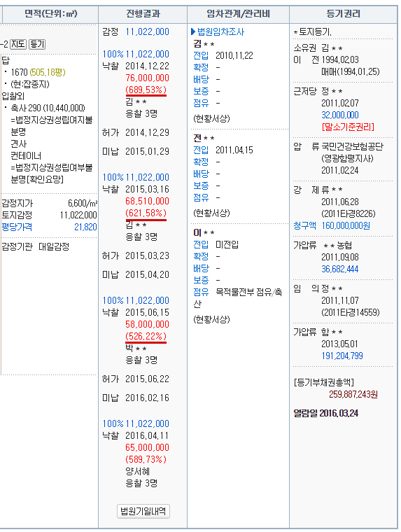Click the 160,000,000원 claim amount
This screenshot has width=401, height=532.
pyautogui.click(x=346, y=225)
